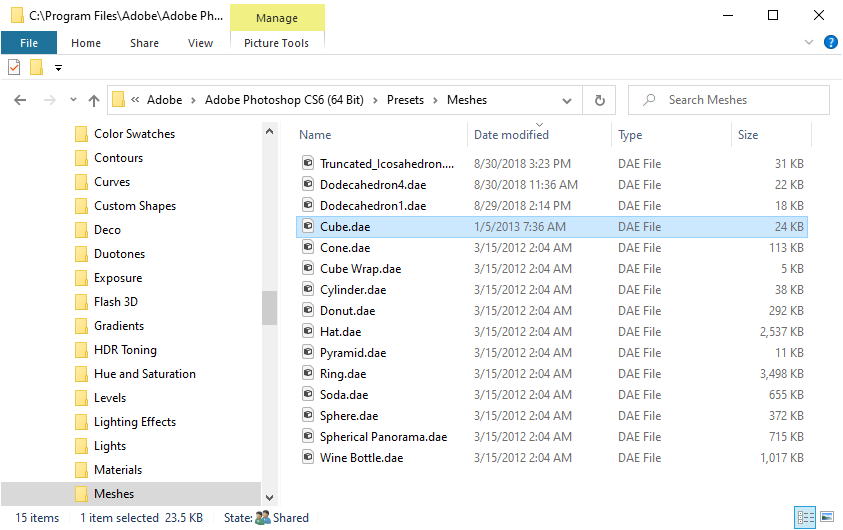This screenshot has height=530, width=843.
Task: Show hidden parent folders via the double-chevron
Action: (x=135, y=100)
